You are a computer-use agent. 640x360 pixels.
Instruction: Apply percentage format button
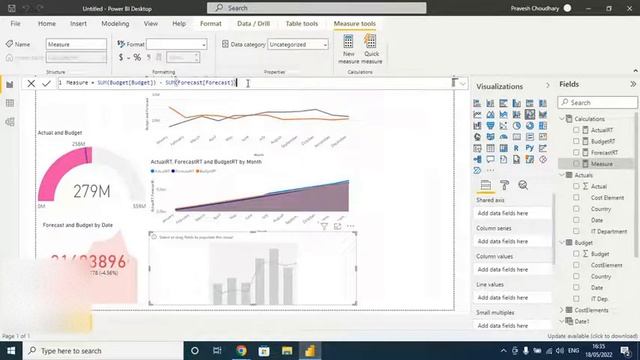[137, 58]
